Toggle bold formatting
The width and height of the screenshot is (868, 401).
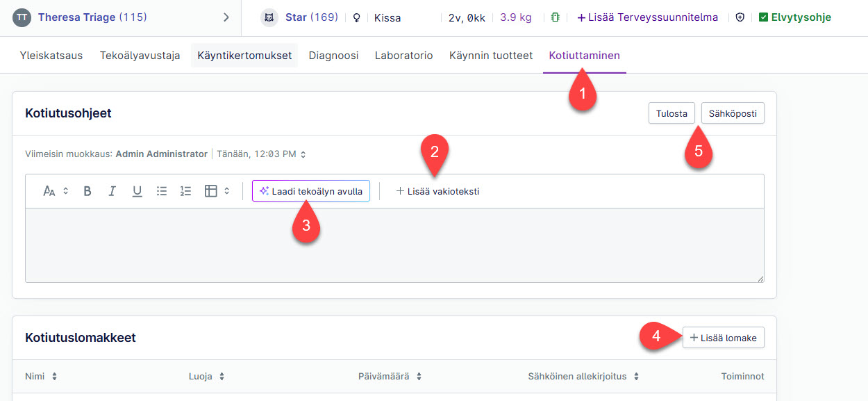pyautogui.click(x=87, y=191)
